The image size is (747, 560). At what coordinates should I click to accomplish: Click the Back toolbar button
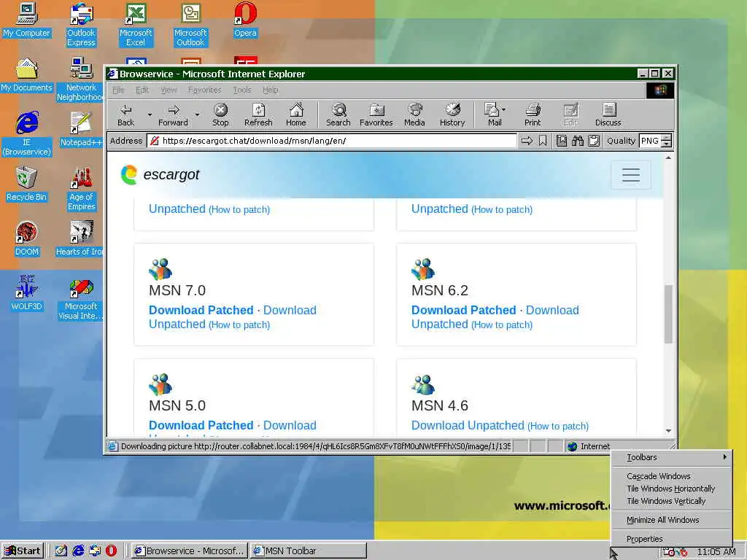(125, 114)
